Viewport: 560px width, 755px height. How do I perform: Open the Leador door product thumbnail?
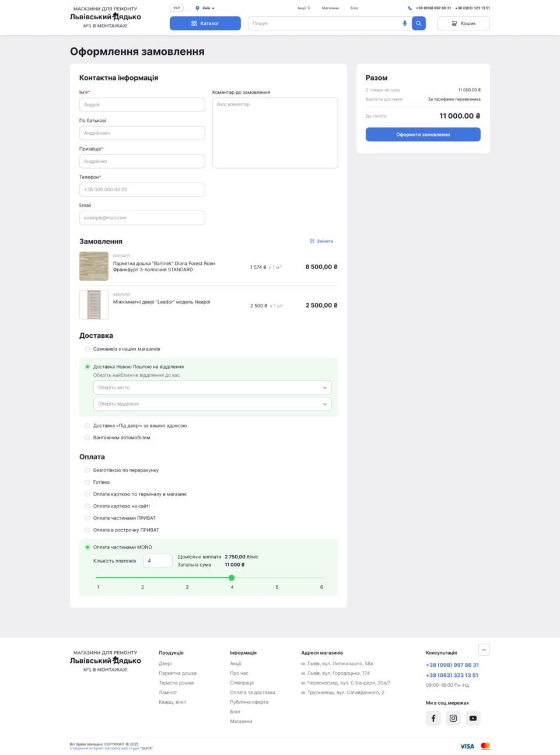[94, 305]
